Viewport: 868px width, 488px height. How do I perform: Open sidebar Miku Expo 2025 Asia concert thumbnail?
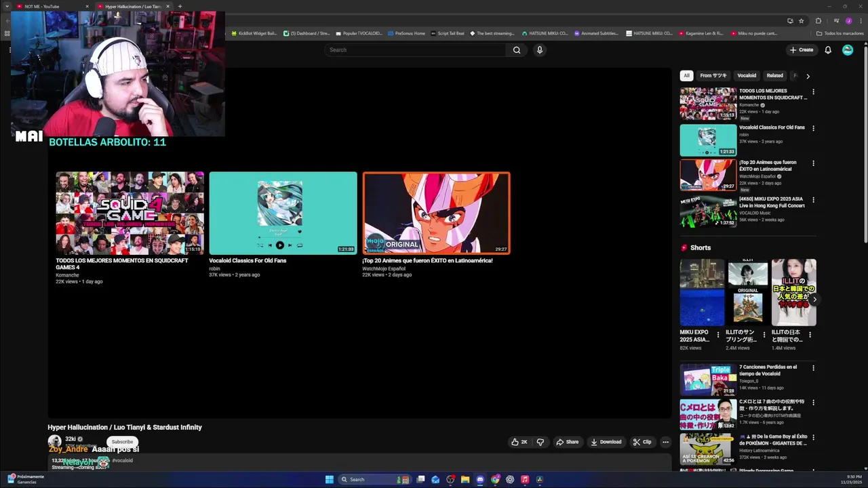pyautogui.click(x=708, y=211)
